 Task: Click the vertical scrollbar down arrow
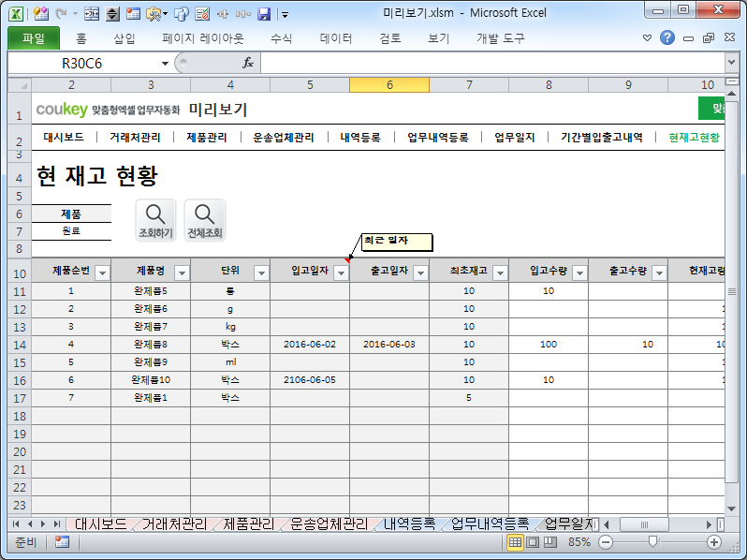tap(731, 508)
